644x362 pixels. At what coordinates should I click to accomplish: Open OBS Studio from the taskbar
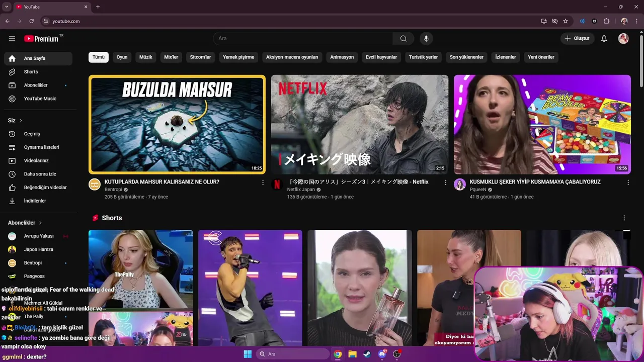pyautogui.click(x=397, y=354)
